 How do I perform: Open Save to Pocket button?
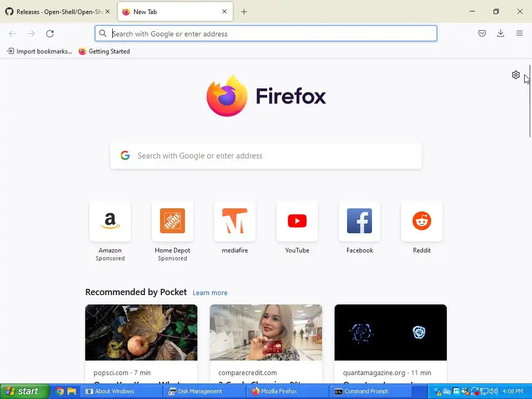[x=482, y=33]
